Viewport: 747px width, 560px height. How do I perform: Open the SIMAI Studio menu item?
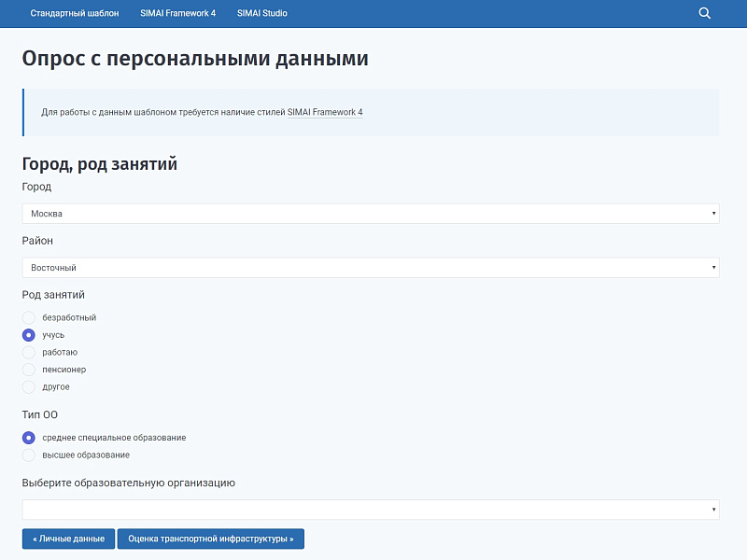point(261,13)
